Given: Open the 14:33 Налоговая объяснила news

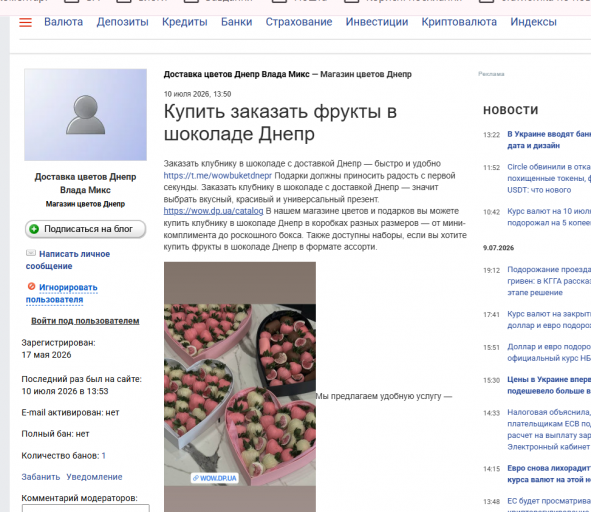Looking at the screenshot, I should point(549,429).
